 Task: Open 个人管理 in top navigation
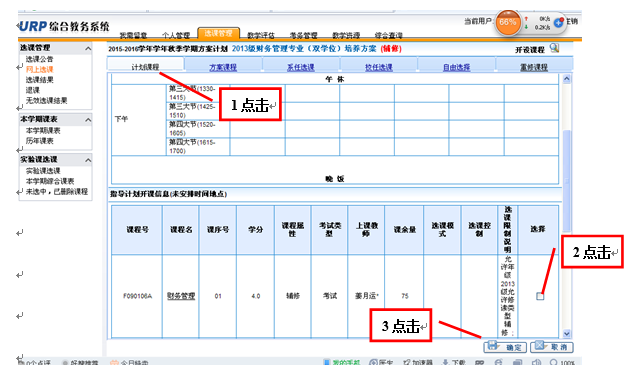pos(176,35)
